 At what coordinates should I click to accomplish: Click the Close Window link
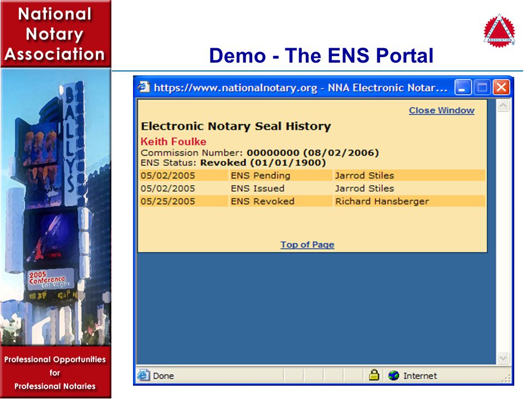442,110
